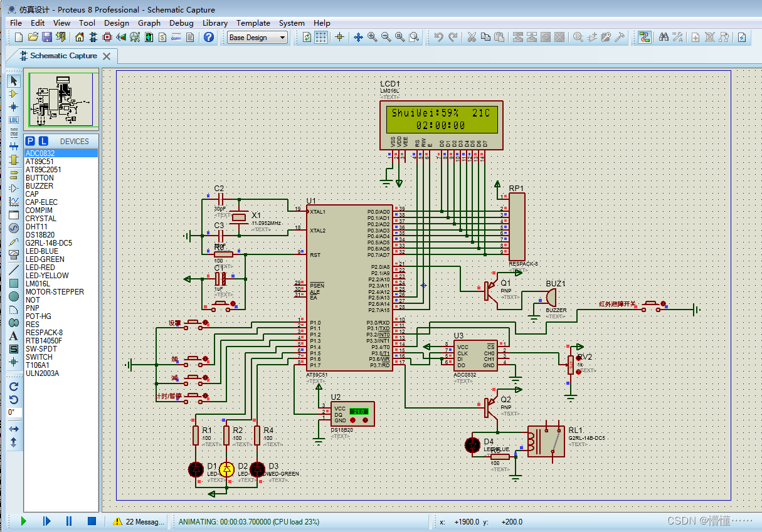Screen dimensions: 762x532
Task: Expand the Base Design dropdown
Action: click(x=257, y=38)
